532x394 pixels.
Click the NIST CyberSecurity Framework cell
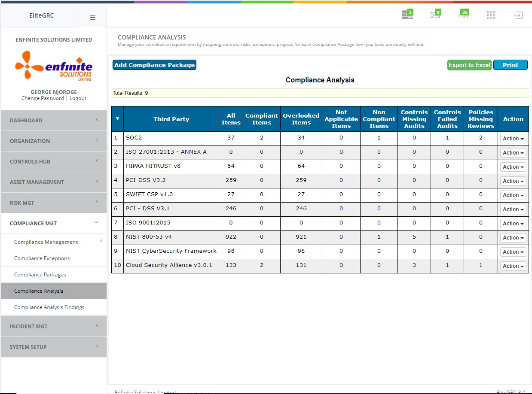tap(171, 252)
